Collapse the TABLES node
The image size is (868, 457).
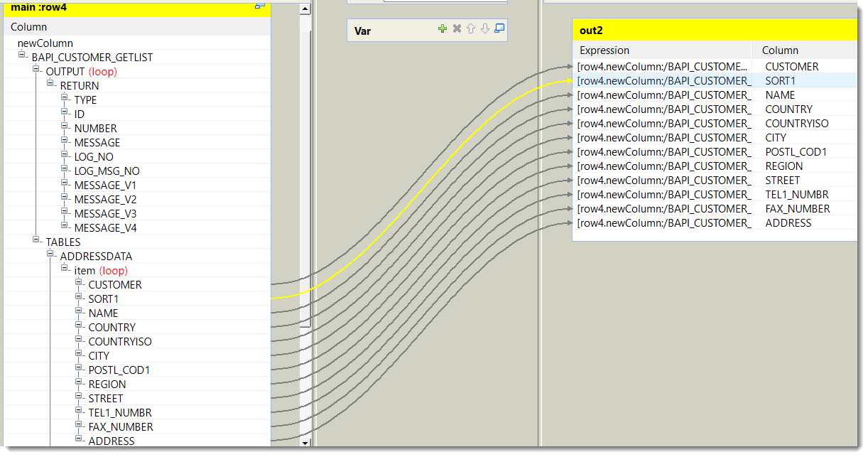tap(37, 239)
